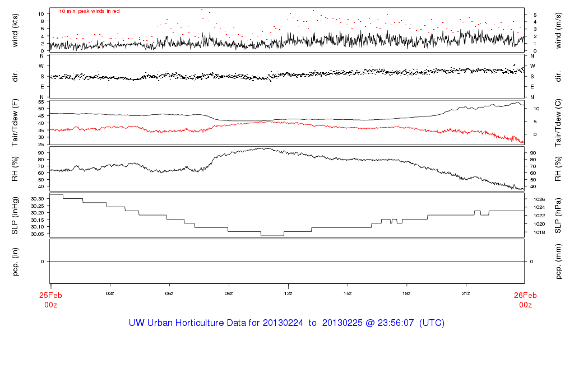Click the '09z' time tick label

[x=229, y=293]
